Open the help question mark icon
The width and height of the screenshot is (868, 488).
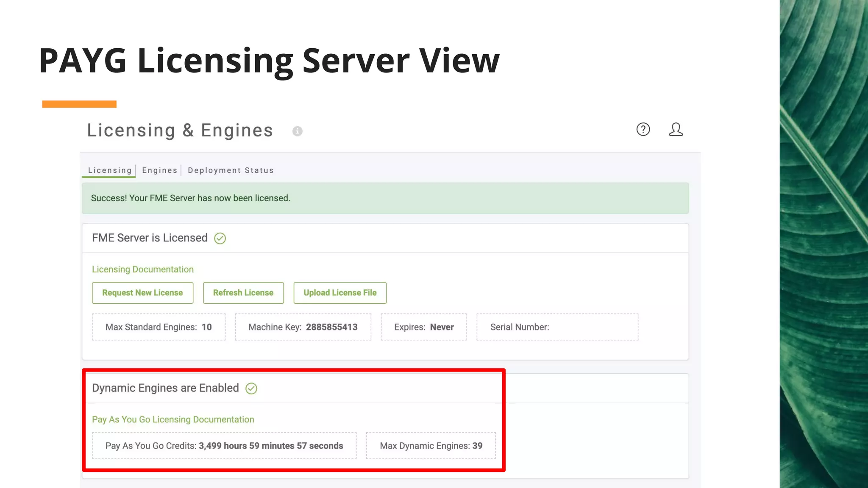643,129
